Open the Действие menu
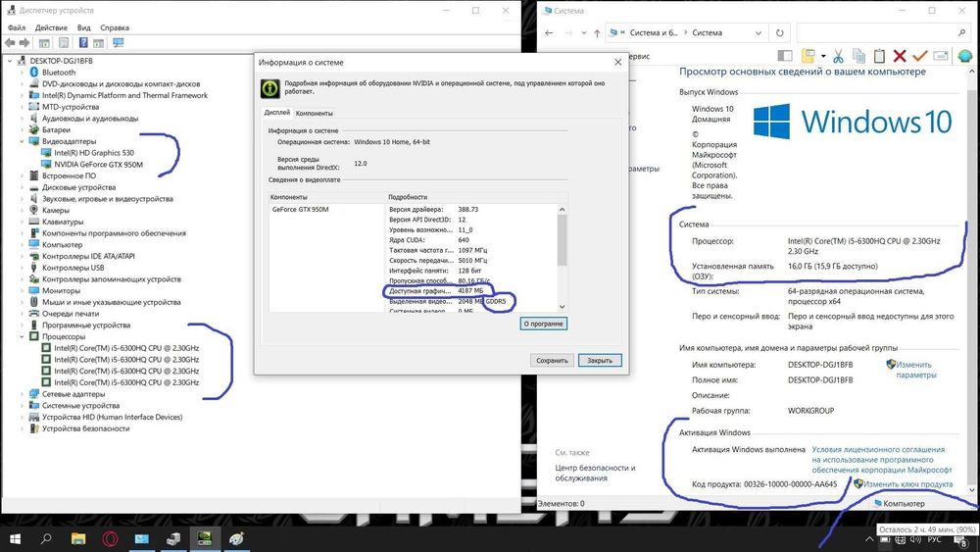This screenshot has width=980, height=552. point(51,27)
